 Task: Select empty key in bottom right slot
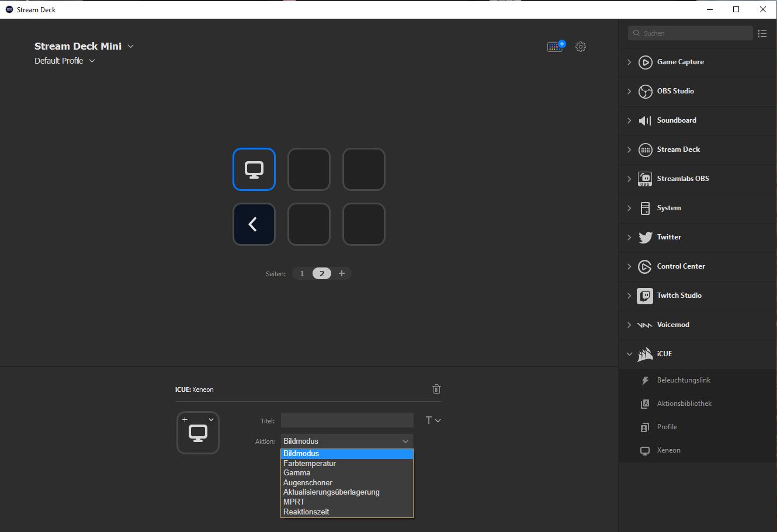pyautogui.click(x=364, y=224)
